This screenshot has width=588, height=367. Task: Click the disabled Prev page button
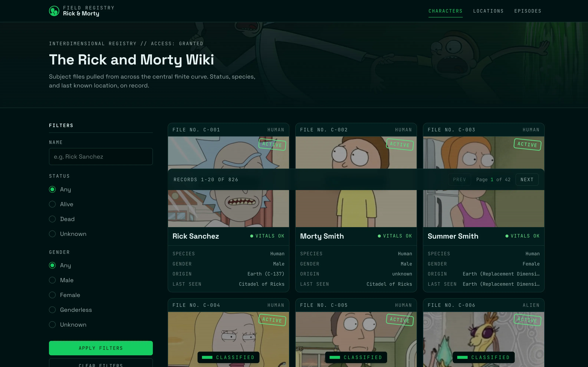click(x=459, y=180)
